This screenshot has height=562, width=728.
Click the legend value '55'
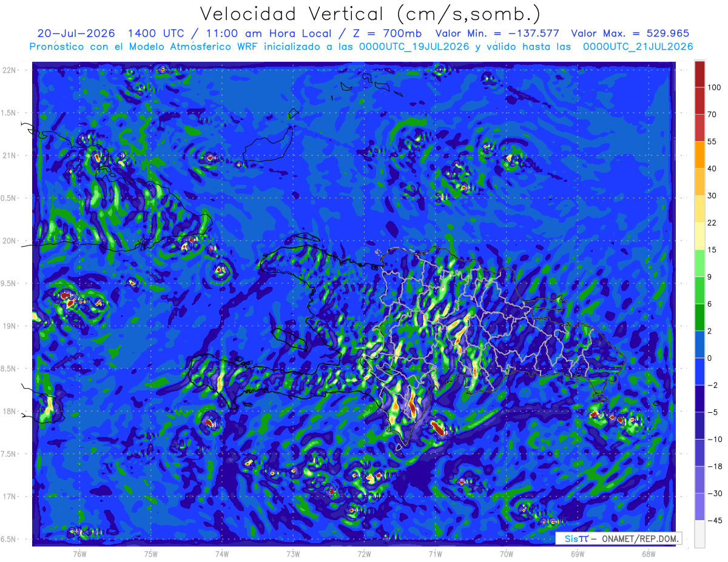(x=712, y=141)
